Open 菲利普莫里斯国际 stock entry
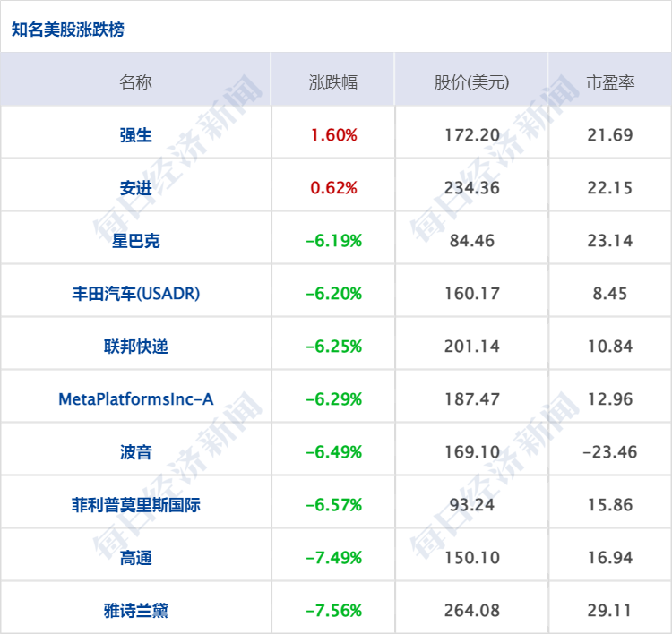 point(136,505)
